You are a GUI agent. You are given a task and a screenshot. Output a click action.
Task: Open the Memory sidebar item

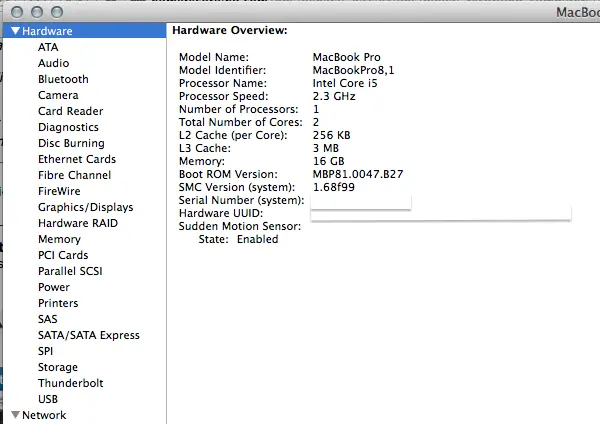pos(59,239)
